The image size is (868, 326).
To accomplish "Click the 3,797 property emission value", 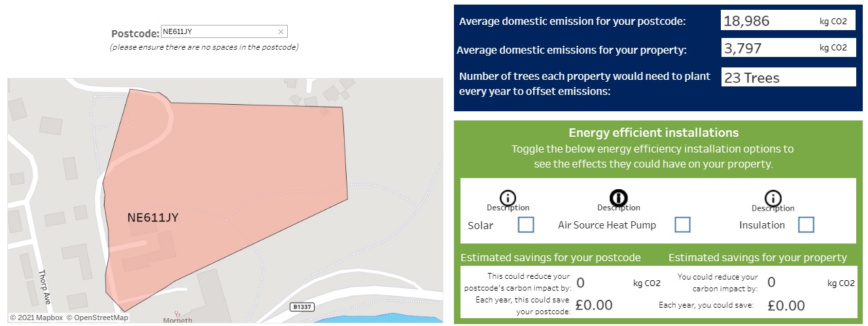I will coord(743,48).
